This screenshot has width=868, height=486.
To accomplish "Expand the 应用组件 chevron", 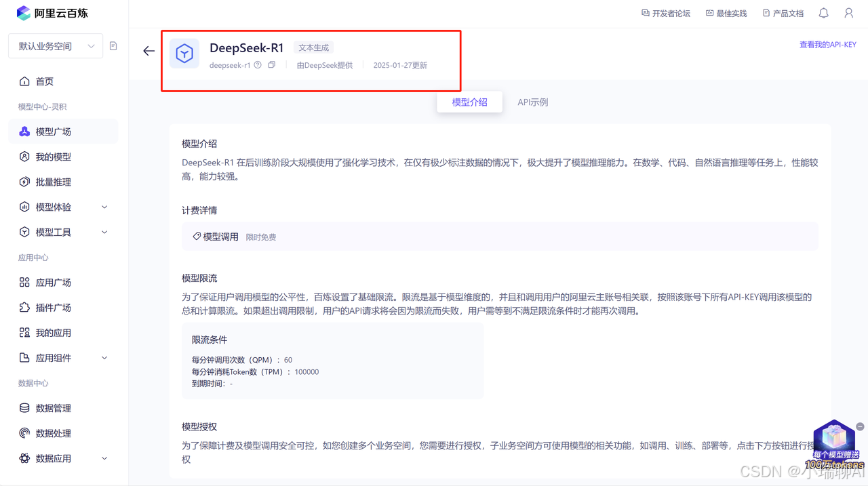I will (x=104, y=357).
